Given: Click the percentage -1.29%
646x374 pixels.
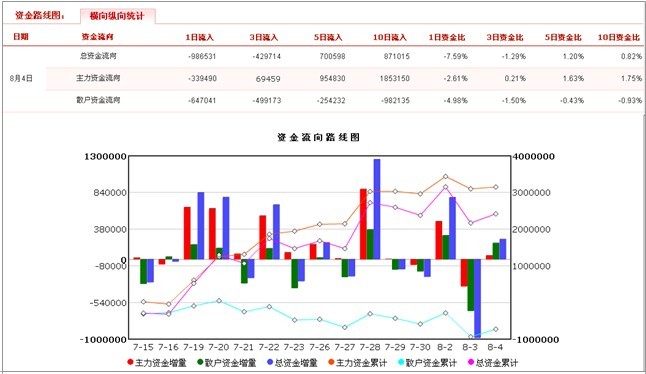Looking at the screenshot, I should [514, 56].
